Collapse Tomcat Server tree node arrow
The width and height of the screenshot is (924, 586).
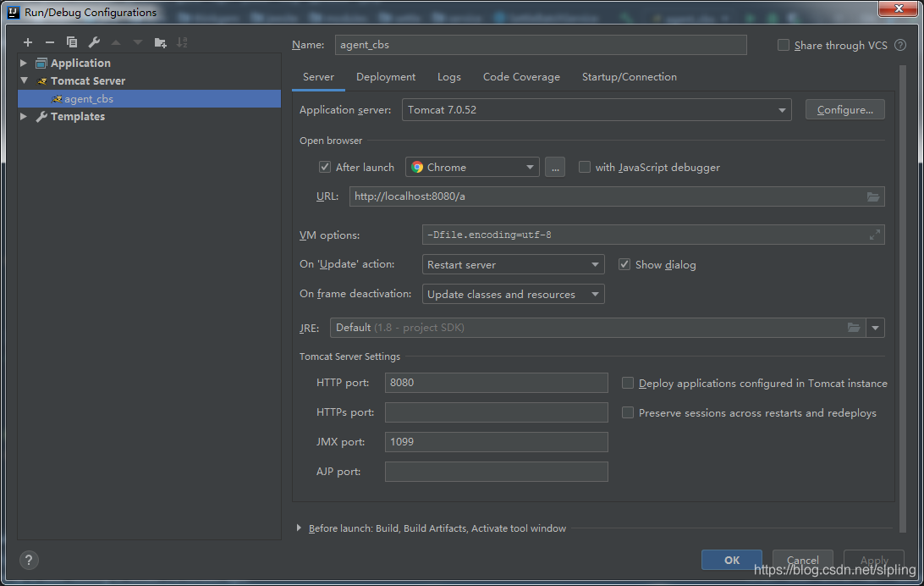click(24, 80)
